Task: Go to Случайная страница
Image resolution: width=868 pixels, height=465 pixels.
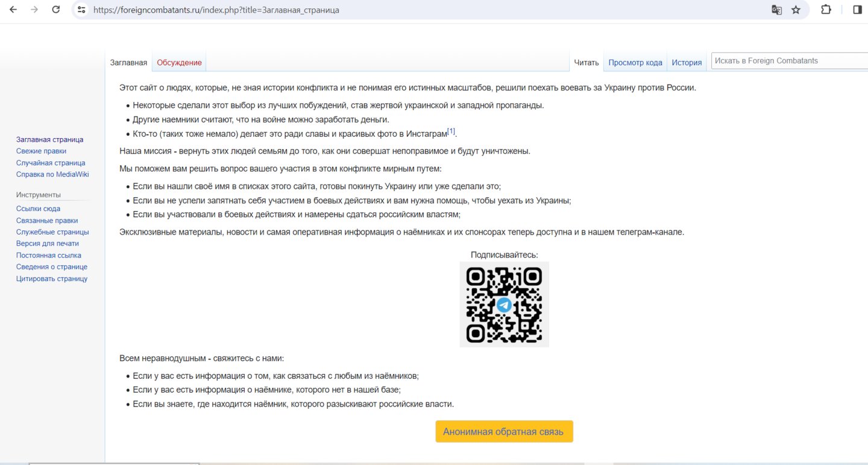Action: (51, 163)
